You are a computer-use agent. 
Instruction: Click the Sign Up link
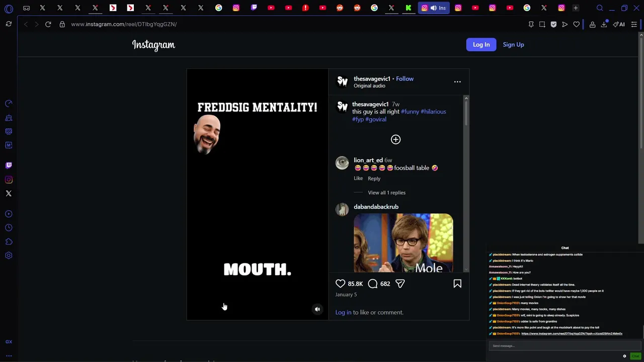(513, 44)
